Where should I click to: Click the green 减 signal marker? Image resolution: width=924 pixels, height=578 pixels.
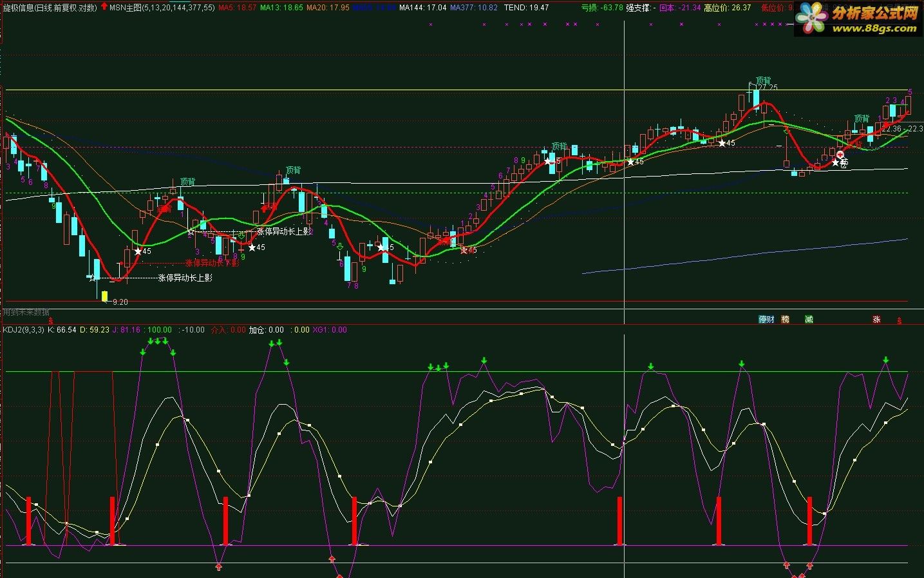809,320
